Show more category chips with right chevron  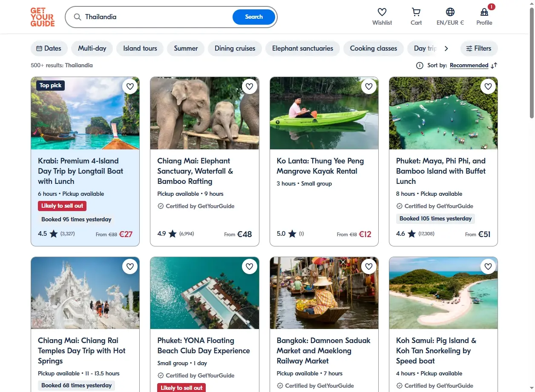click(x=446, y=49)
